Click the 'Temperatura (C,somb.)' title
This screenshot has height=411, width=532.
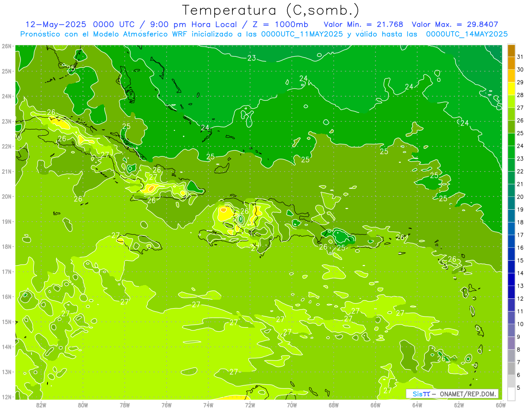(x=271, y=10)
